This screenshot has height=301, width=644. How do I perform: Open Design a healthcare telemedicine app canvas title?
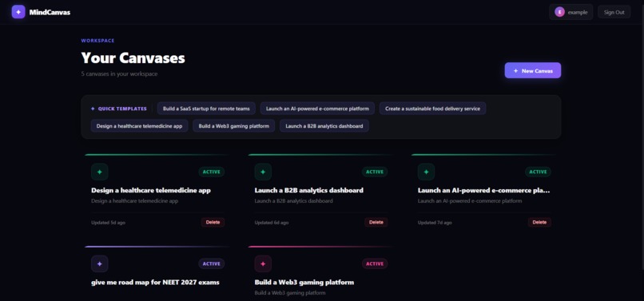click(151, 191)
